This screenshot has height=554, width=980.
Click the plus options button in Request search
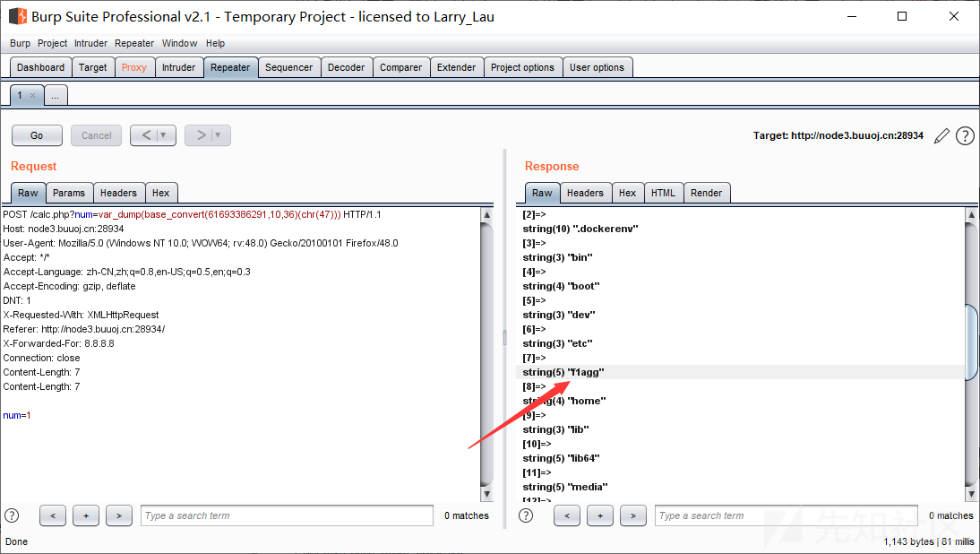tap(86, 515)
